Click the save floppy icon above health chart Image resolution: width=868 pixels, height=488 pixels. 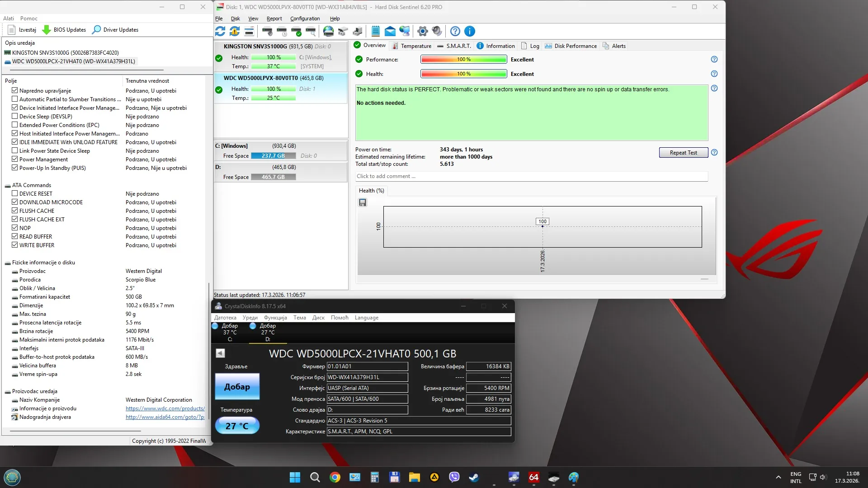[x=363, y=202]
